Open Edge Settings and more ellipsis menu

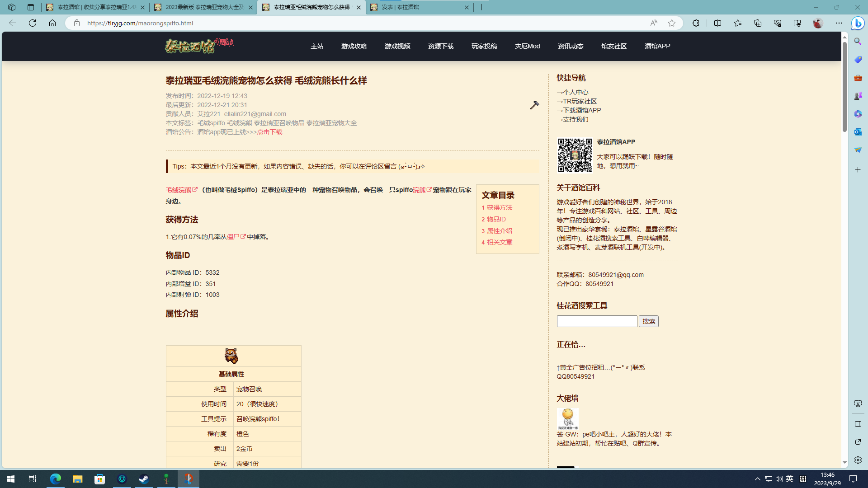coord(839,23)
